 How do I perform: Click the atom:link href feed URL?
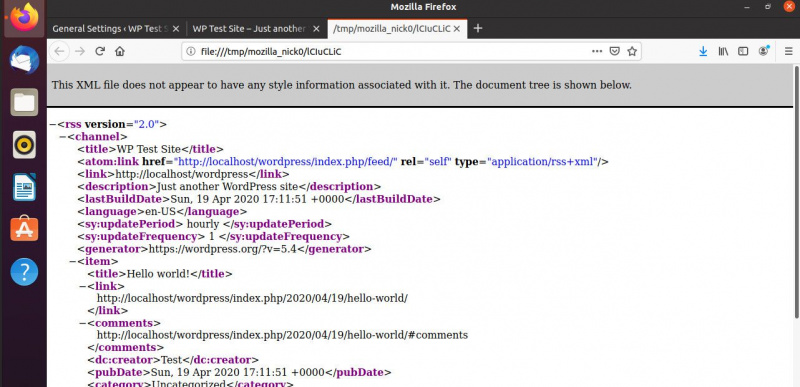pyautogui.click(x=286, y=162)
